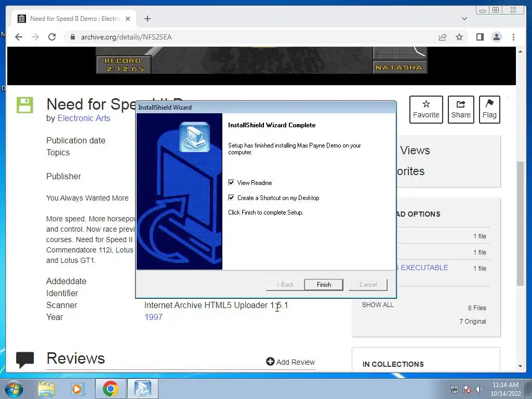Click the scrollbar down arrow
Viewport: 532px width, 399px height.
tap(520, 366)
